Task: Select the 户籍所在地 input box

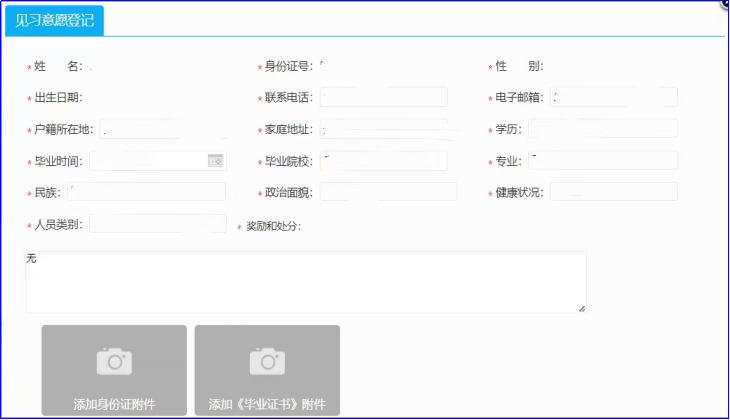Action: click(x=163, y=129)
